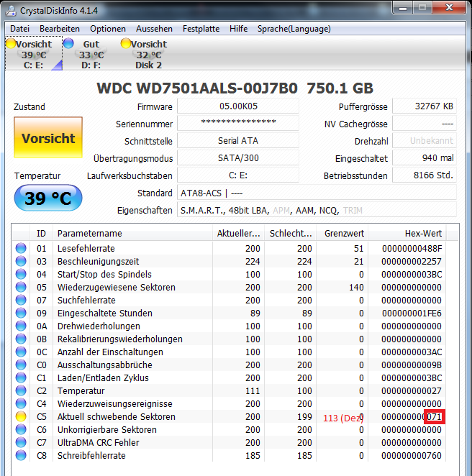Screen dimensions: 472x476
Task: Click the current value 111 of Temperatur
Action: 253,390
